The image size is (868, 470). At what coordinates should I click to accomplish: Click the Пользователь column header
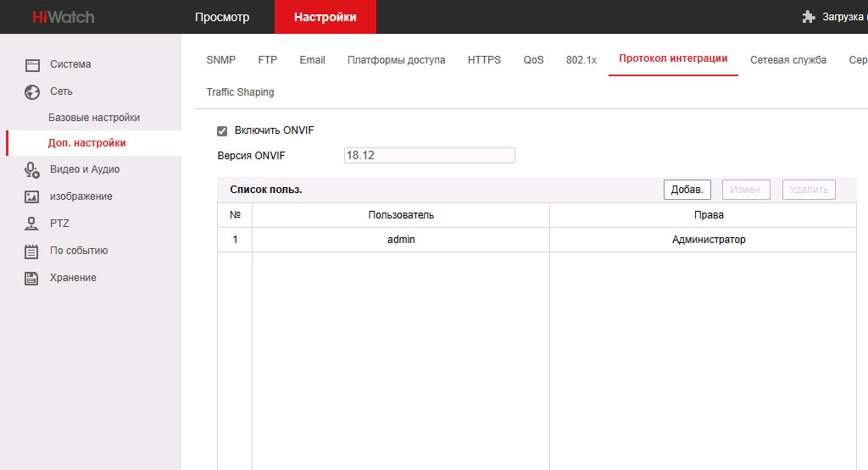click(401, 215)
